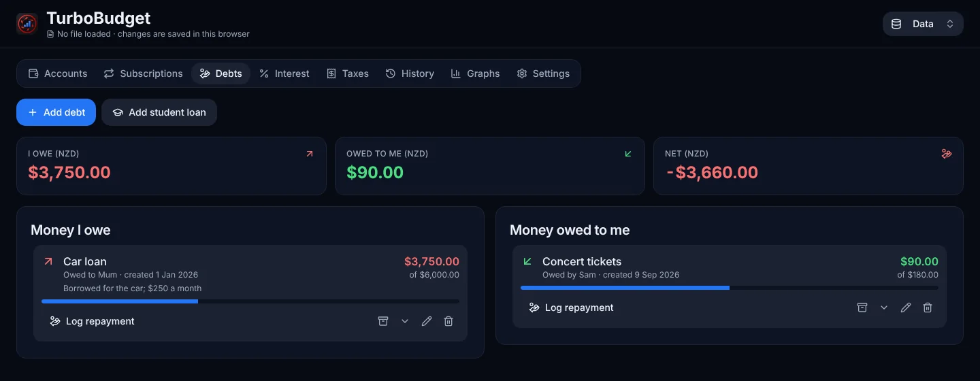This screenshot has height=381, width=980.
Task: Click the Concert tickets progress bar
Action: pos(730,288)
